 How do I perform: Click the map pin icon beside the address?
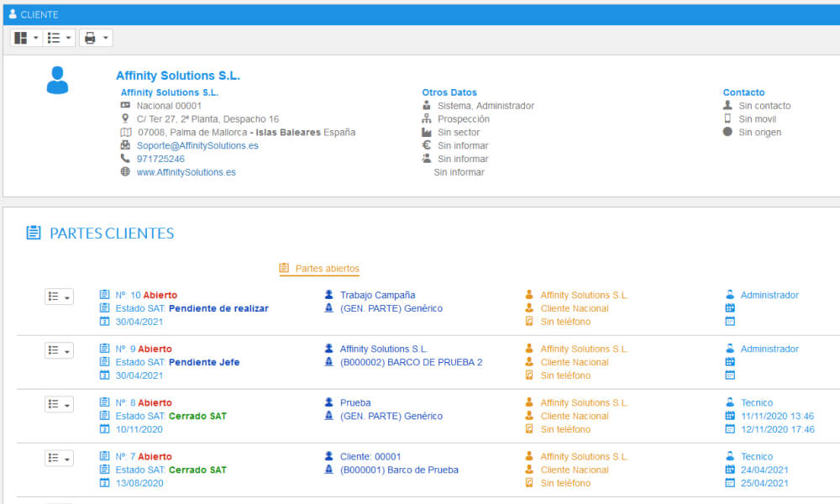[x=125, y=118]
